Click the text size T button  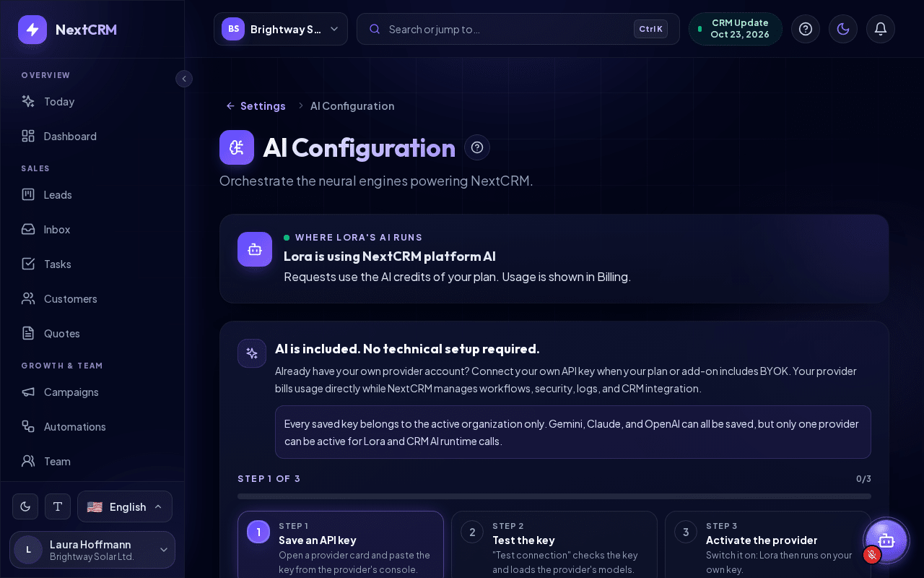click(58, 506)
